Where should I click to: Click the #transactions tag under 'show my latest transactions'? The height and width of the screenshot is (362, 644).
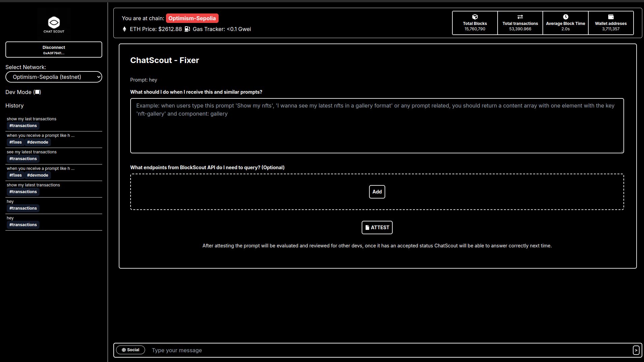click(23, 192)
